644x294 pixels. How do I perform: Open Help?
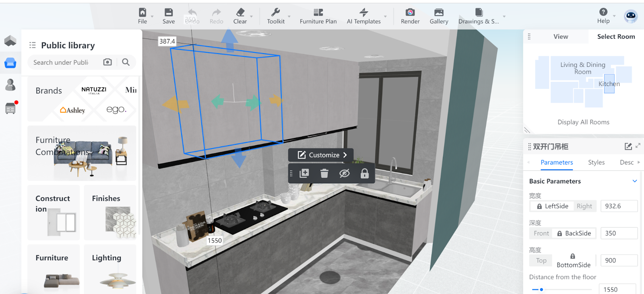pos(603,16)
